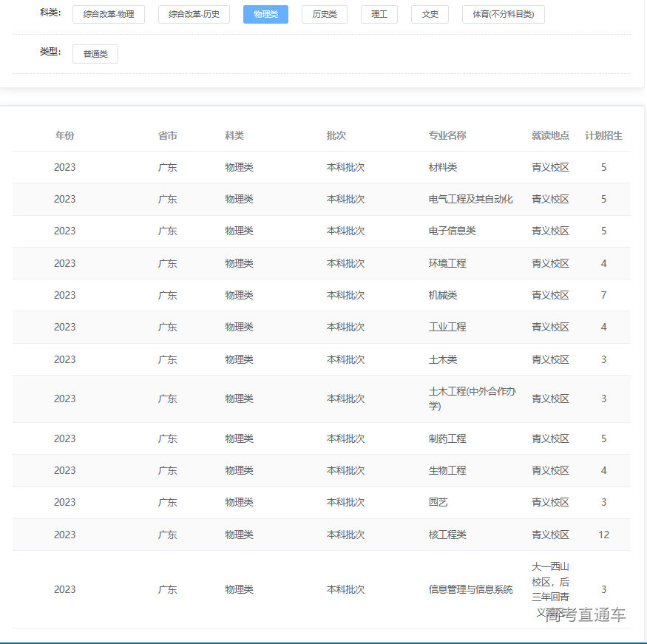Click the 高考直通车 watermark logo
647x644 pixels.
click(x=581, y=614)
